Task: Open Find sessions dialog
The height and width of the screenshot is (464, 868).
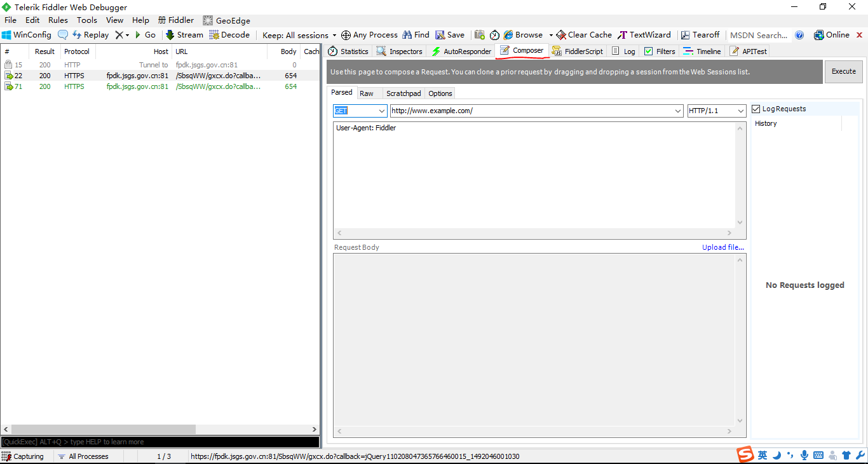Action: click(x=416, y=35)
